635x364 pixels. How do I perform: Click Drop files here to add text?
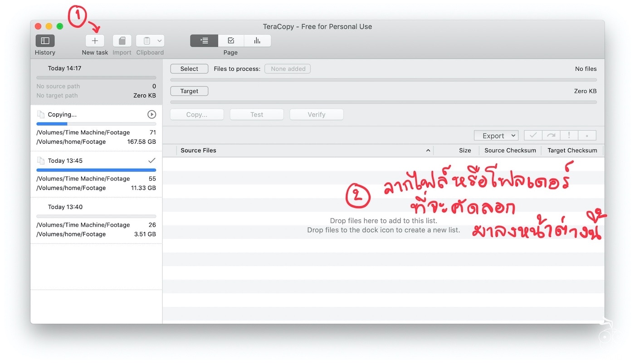click(384, 221)
